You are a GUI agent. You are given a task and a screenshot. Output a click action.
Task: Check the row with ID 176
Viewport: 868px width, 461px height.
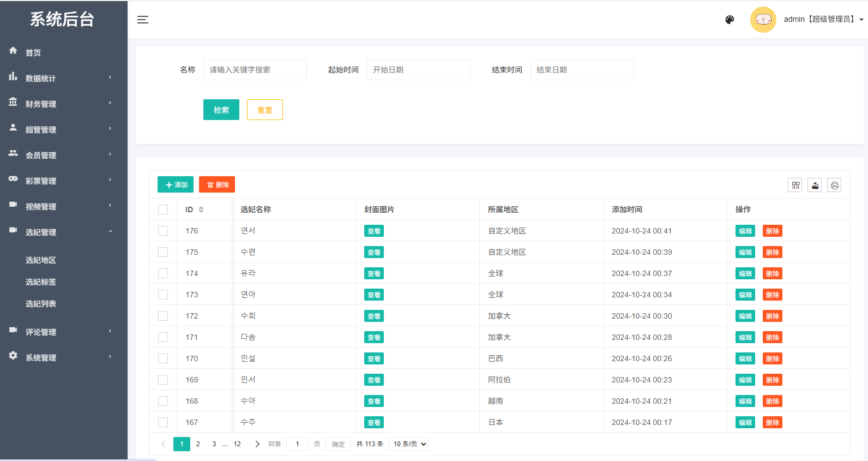163,231
